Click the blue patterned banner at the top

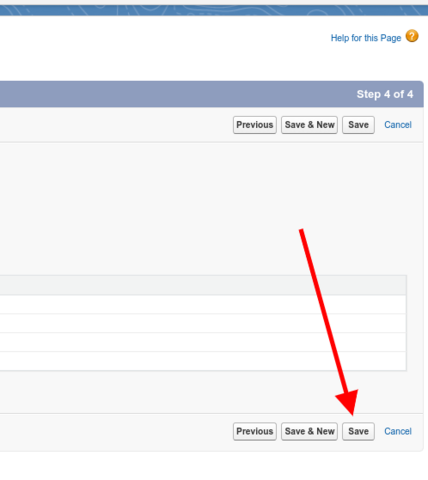coord(214,10)
